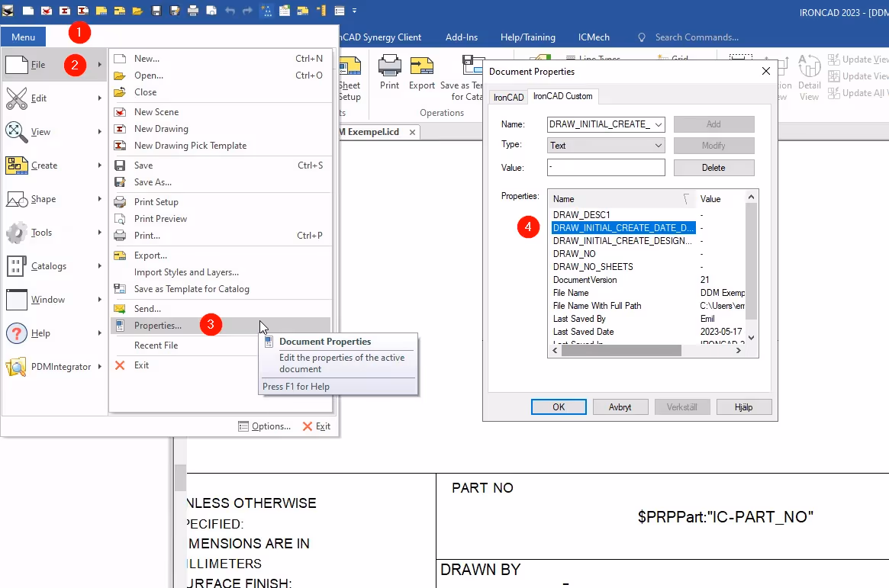889x588 pixels.
Task: Expand the PDMIntegrator submenu
Action: pos(54,367)
